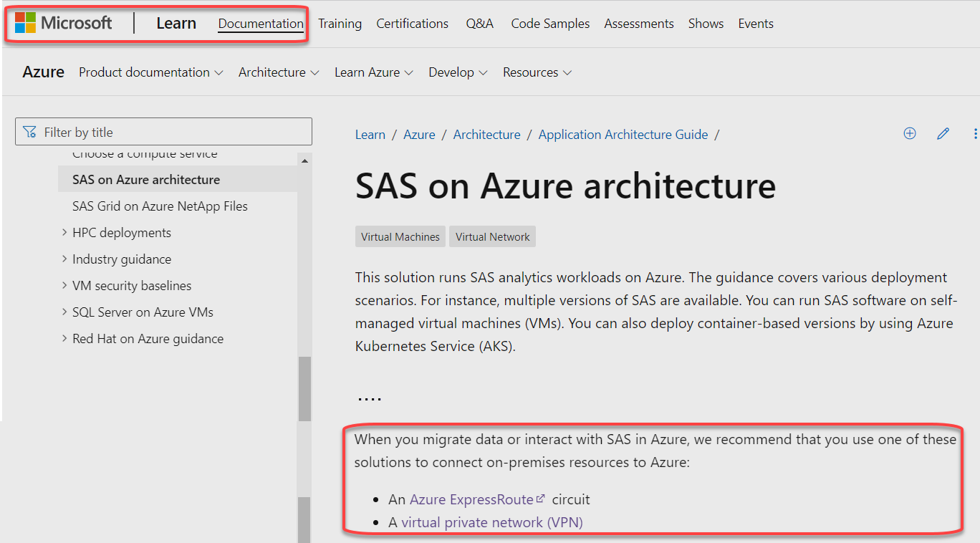Click the Virtual Machines tag
This screenshot has width=980, height=543.
pyautogui.click(x=400, y=237)
